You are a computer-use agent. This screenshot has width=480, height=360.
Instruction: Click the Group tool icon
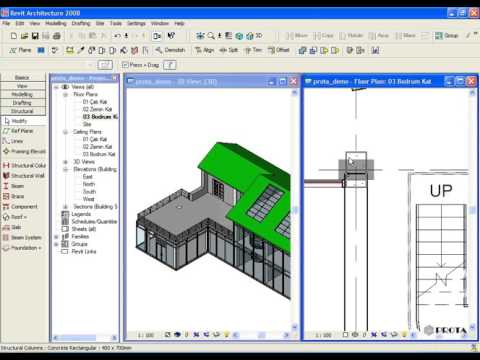click(x=447, y=36)
